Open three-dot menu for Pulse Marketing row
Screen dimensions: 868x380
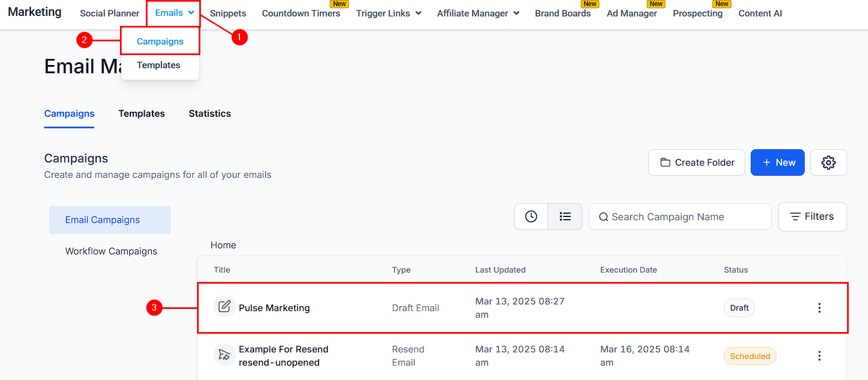819,308
